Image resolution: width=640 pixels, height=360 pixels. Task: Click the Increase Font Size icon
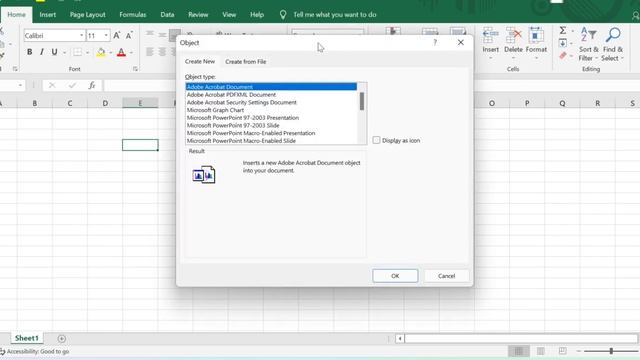click(x=117, y=36)
